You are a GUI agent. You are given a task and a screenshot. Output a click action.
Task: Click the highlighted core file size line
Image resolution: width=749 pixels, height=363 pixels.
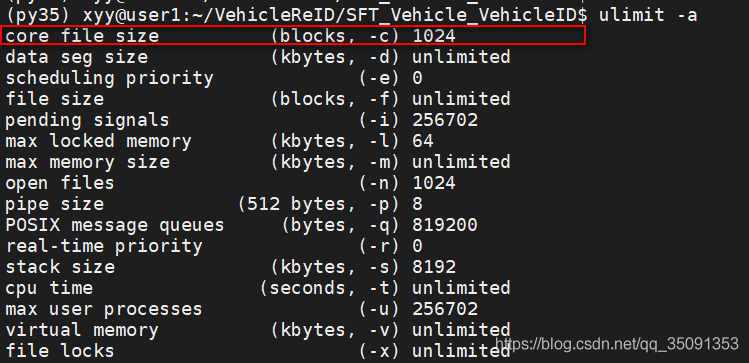[x=293, y=36]
